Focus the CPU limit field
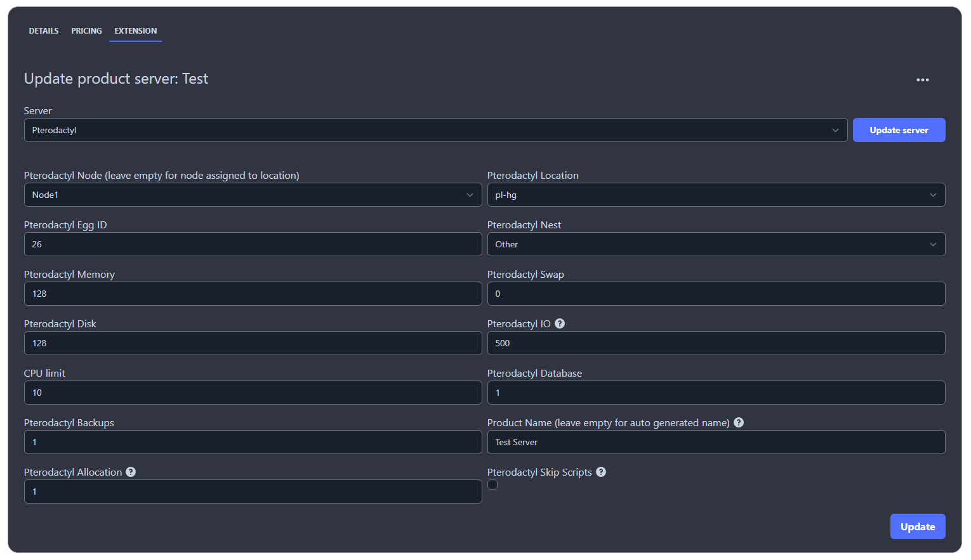This screenshot has width=971, height=560. pos(253,393)
